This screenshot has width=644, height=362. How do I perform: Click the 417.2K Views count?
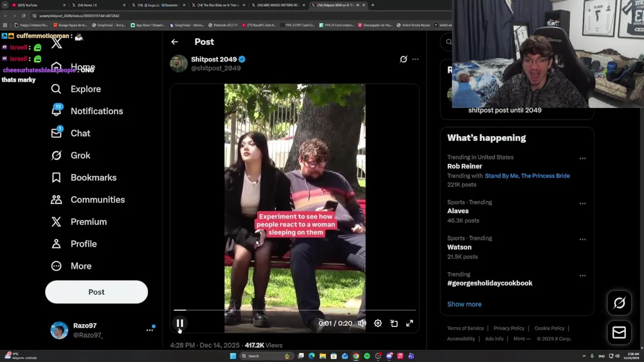264,345
